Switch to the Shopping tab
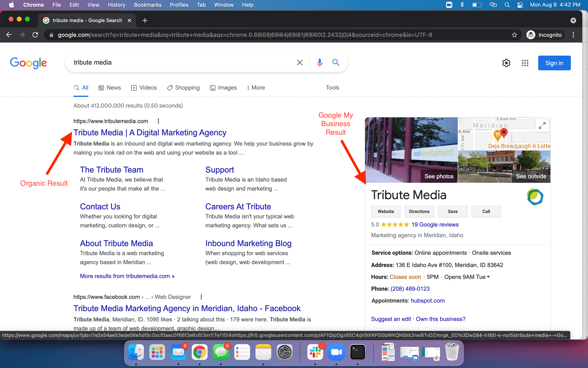The image size is (588, 368). coord(183,88)
